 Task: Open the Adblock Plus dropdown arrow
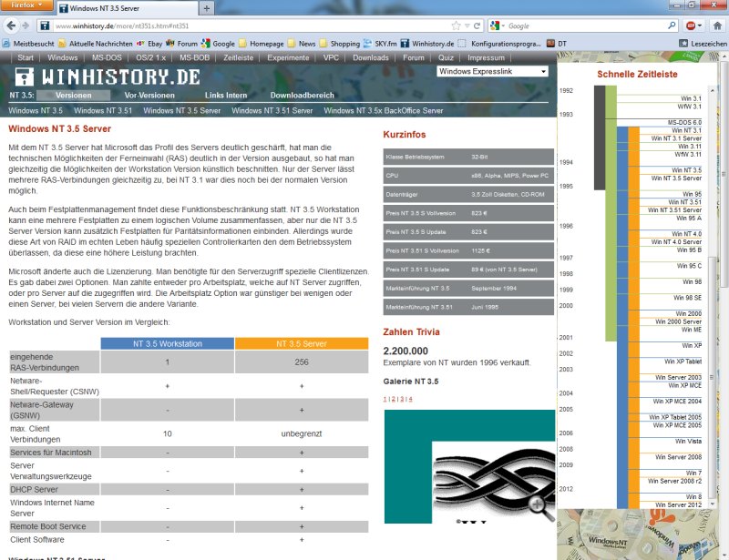(700, 26)
